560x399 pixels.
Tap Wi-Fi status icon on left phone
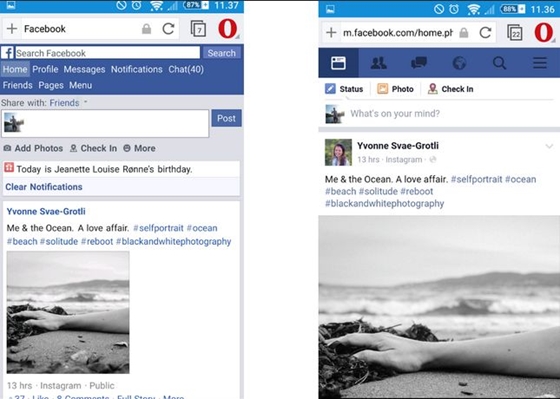(156, 5)
